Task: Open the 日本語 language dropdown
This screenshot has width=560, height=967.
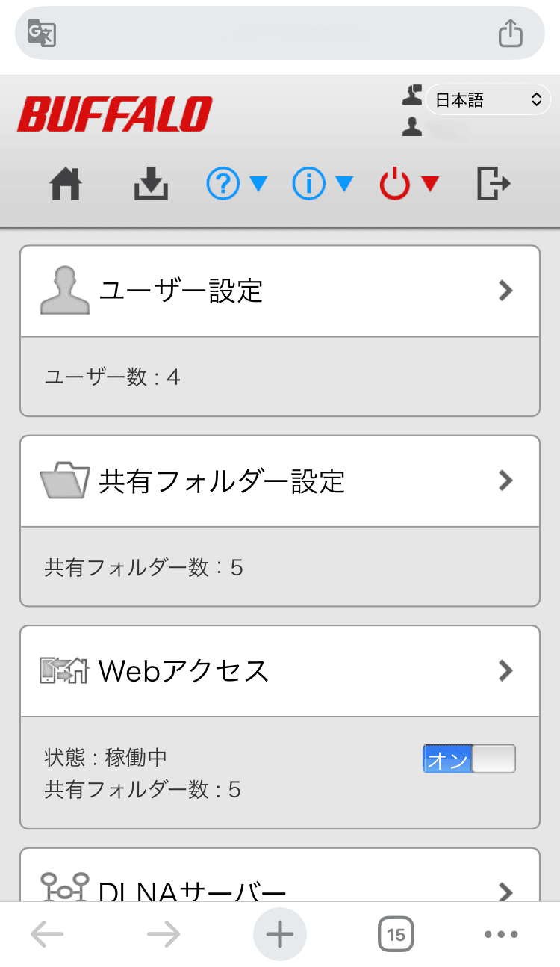Action: coord(484,100)
